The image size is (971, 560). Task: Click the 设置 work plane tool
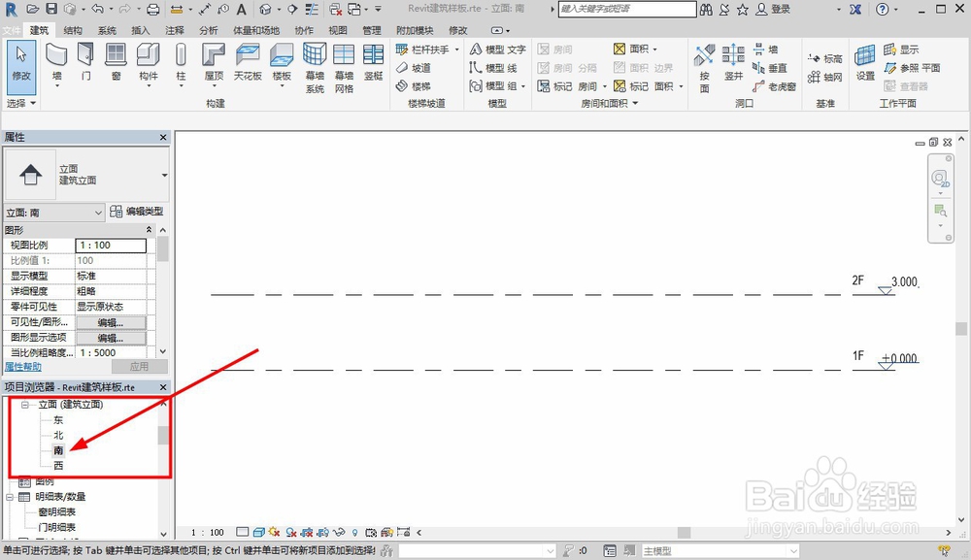pos(865,62)
